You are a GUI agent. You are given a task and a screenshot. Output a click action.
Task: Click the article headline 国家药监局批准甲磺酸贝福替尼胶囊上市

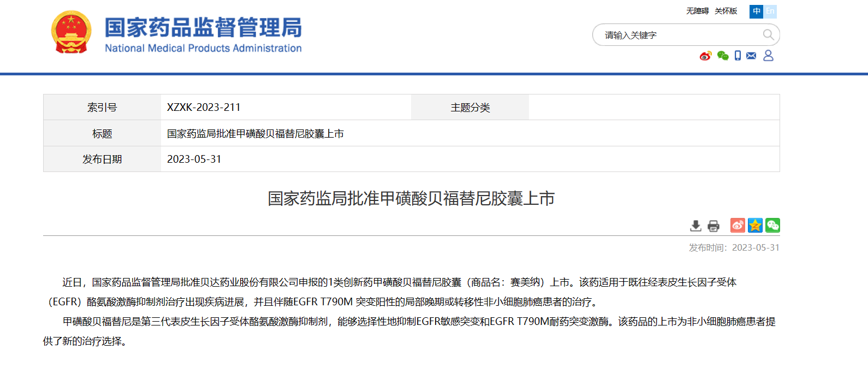point(411,198)
